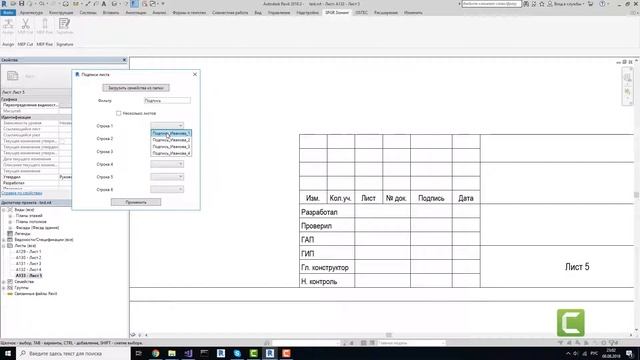The height and width of the screenshot is (360, 640).
Task: Open the Строка 6 dropdown
Action: pos(167,189)
